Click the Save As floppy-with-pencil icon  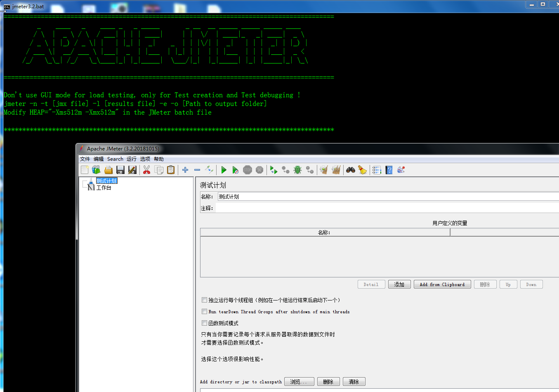[132, 170]
